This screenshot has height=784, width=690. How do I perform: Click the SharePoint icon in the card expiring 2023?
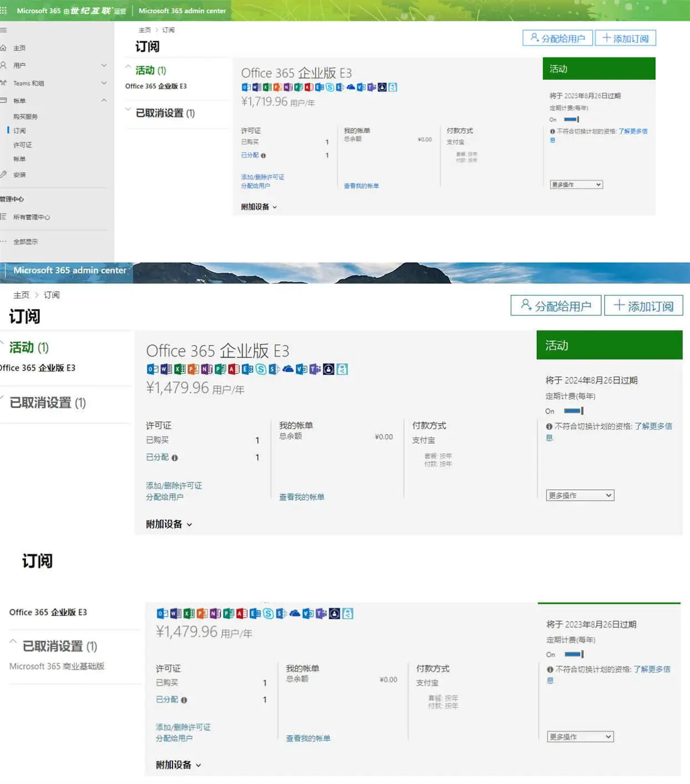[x=280, y=613]
